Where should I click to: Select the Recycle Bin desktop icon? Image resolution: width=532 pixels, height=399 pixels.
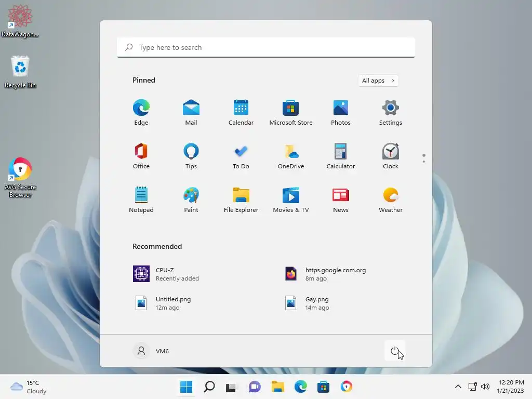(20, 72)
